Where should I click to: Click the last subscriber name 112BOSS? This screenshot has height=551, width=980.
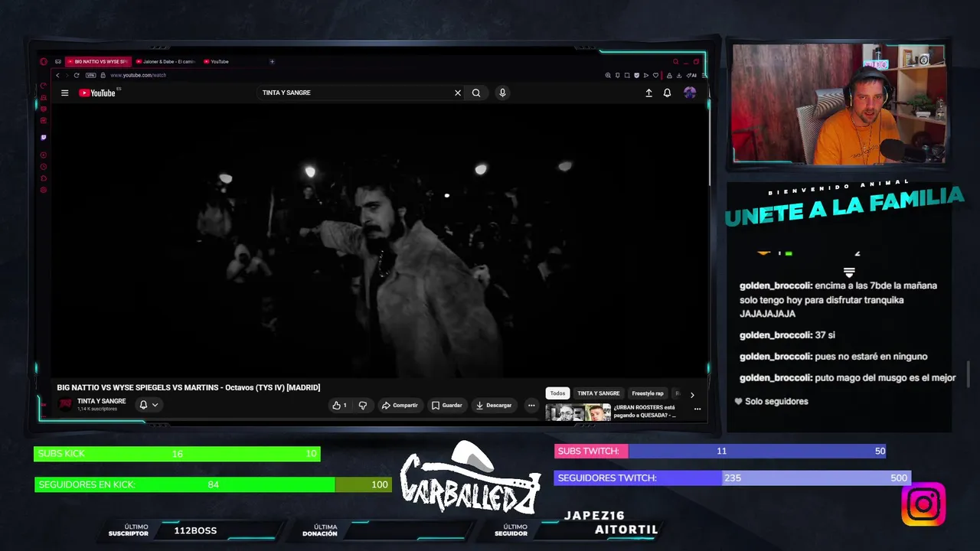(x=195, y=530)
